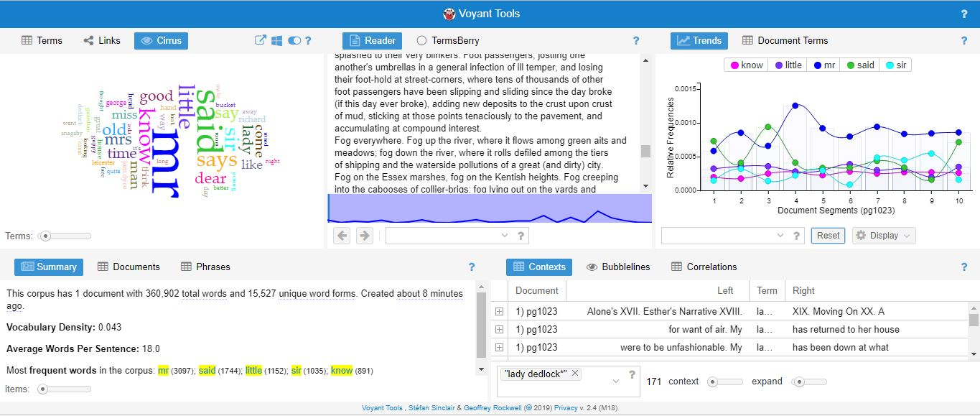
Task: Click the Reader scrollbar down arrow
Action: 645,186
